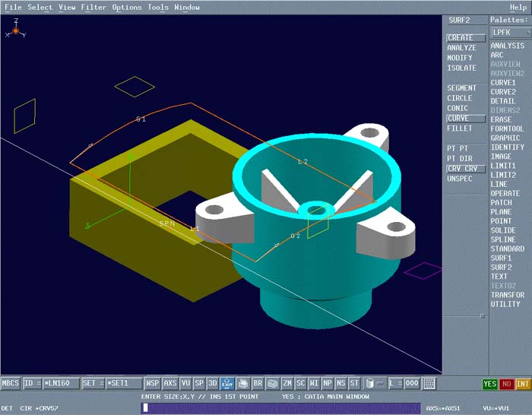Click the green YES button
The height and width of the screenshot is (415, 532).
point(490,384)
